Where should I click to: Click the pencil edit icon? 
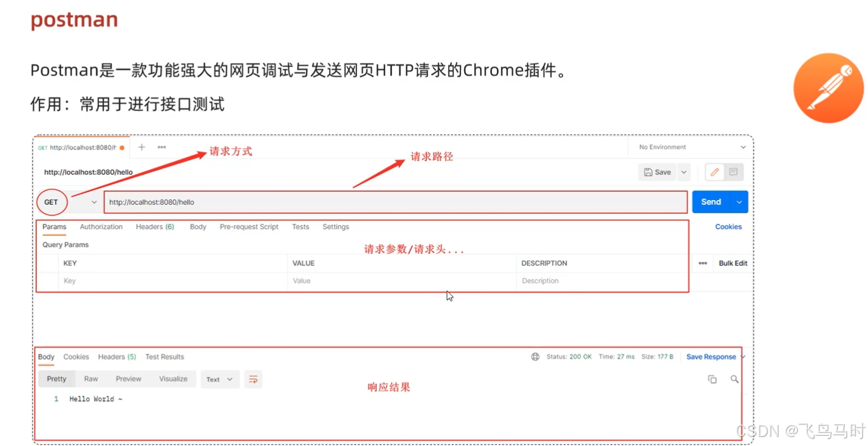click(714, 172)
